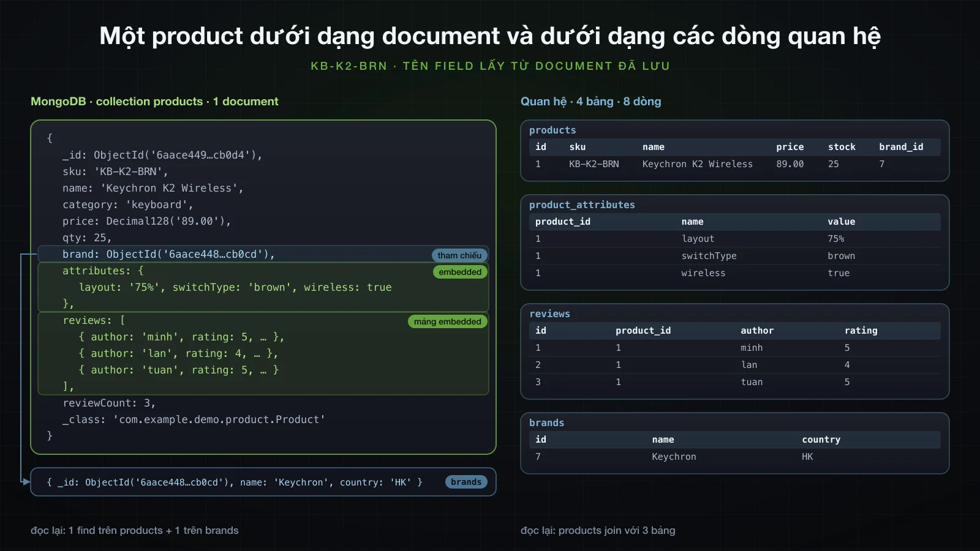Click the qty: 25 line

87,238
